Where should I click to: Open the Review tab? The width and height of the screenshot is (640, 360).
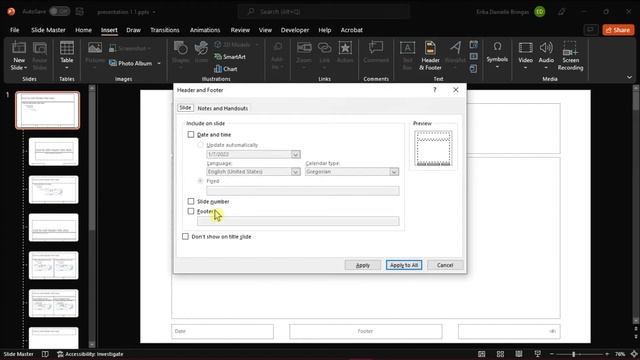pos(240,30)
